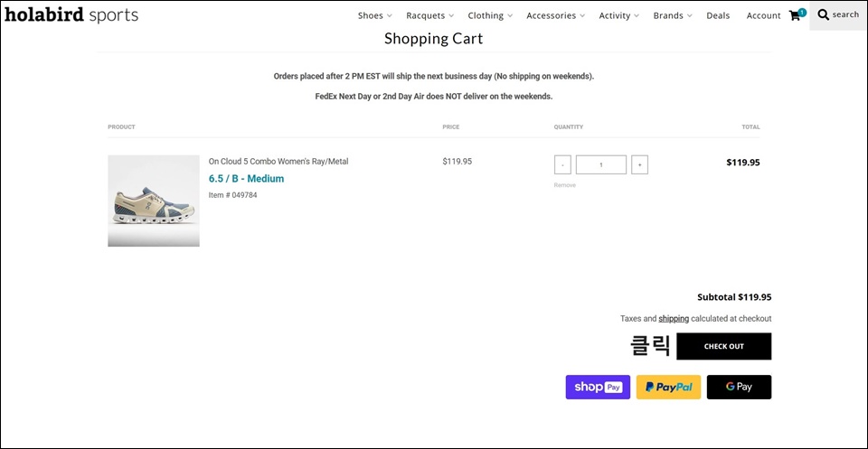Click the quantity input field
868x449 pixels.
point(601,164)
